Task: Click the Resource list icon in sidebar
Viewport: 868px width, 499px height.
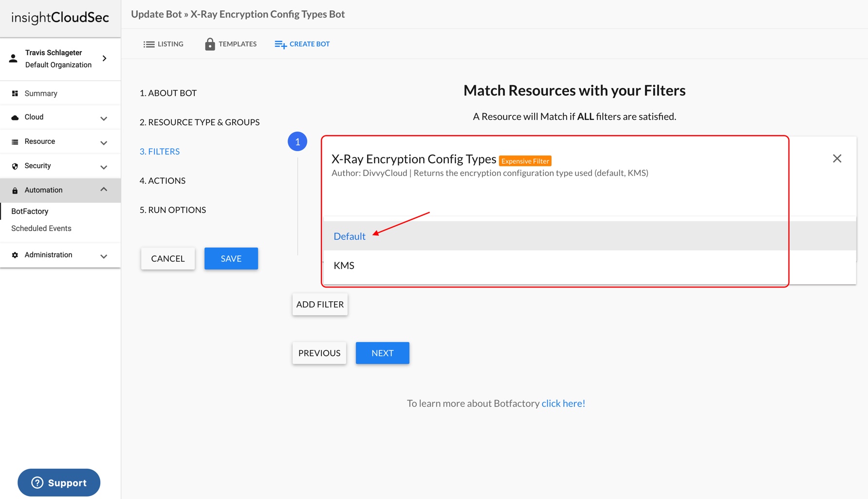Action: (x=15, y=142)
